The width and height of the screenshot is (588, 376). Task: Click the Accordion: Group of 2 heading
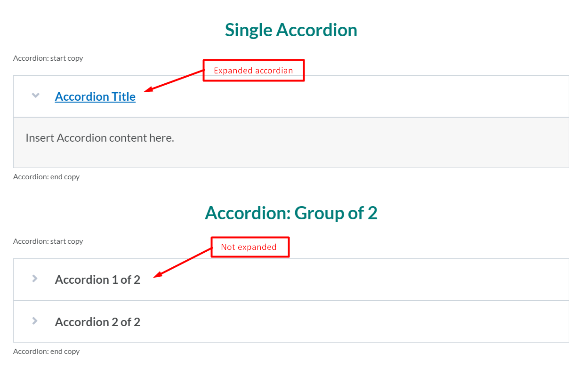tap(291, 213)
